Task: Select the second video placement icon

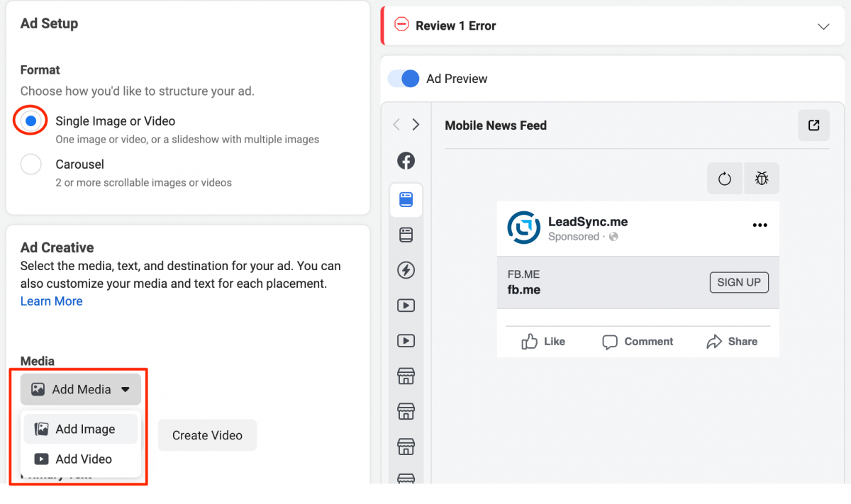Action: coord(406,340)
